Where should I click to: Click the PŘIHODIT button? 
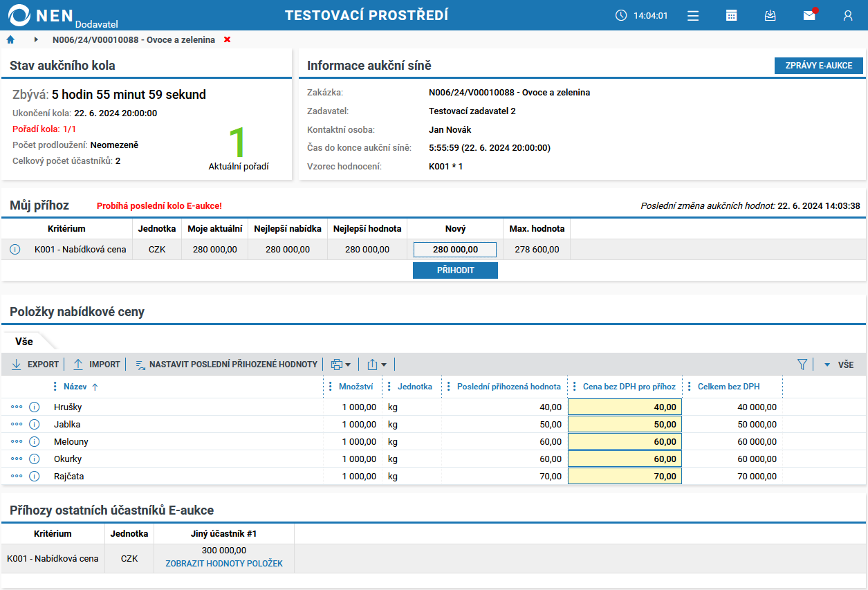click(455, 270)
